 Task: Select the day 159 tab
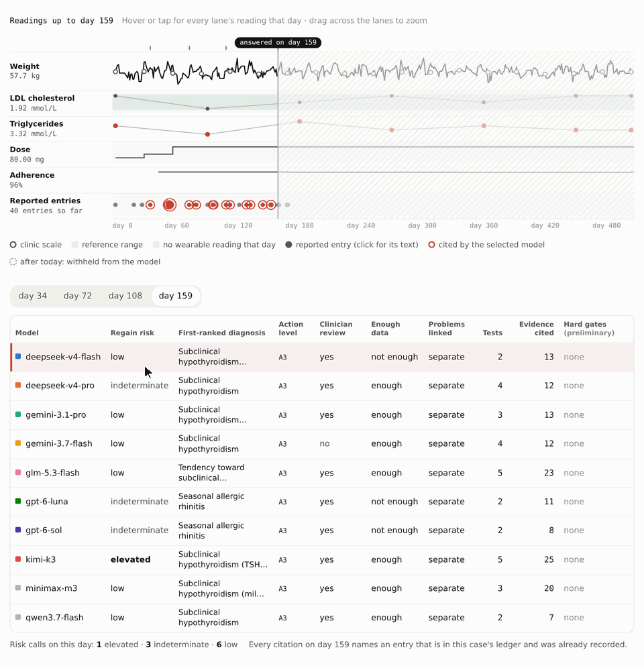pyautogui.click(x=176, y=296)
